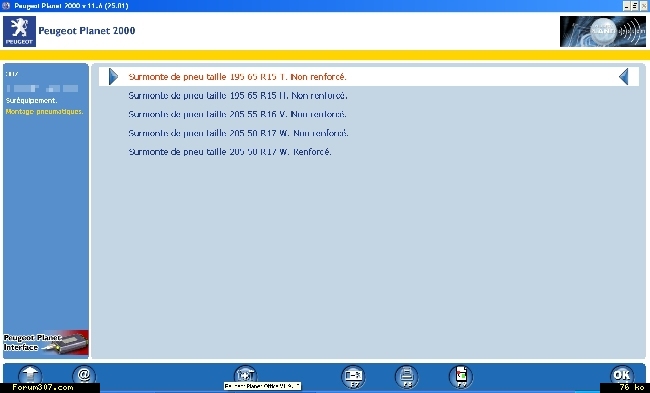Screen dimensions: 650x393
Task: Click the right-pointing arrow beside first row
Action: tap(113, 77)
